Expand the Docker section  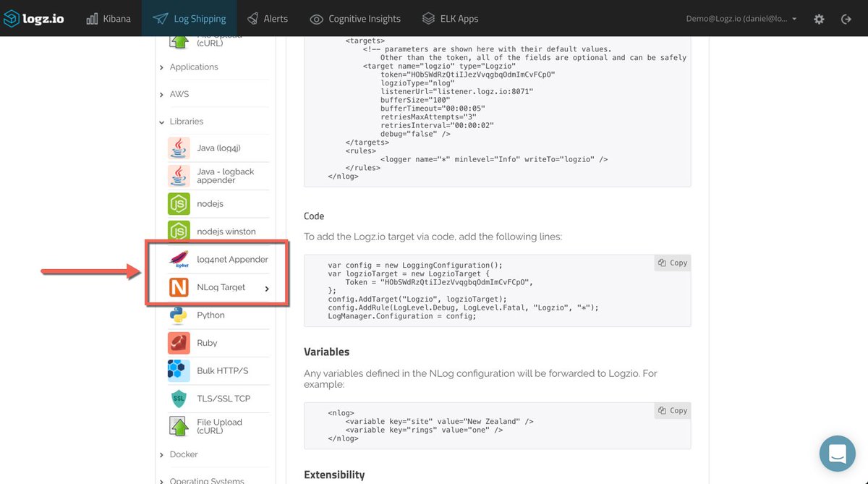[178, 454]
